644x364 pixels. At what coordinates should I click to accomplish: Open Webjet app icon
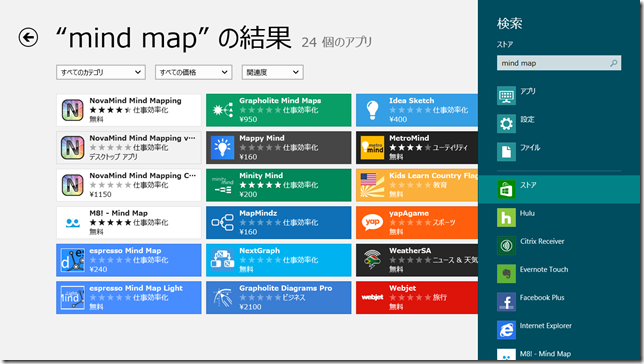point(373,297)
